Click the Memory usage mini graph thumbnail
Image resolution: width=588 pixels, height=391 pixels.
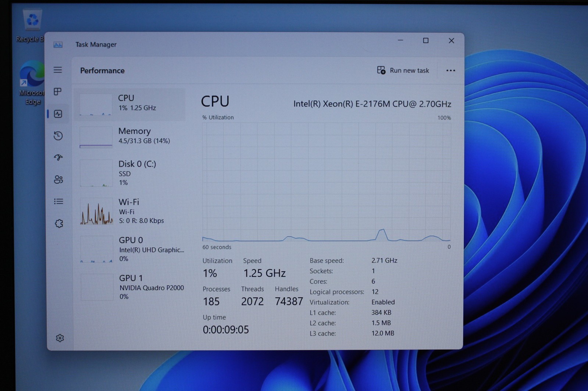click(x=96, y=137)
